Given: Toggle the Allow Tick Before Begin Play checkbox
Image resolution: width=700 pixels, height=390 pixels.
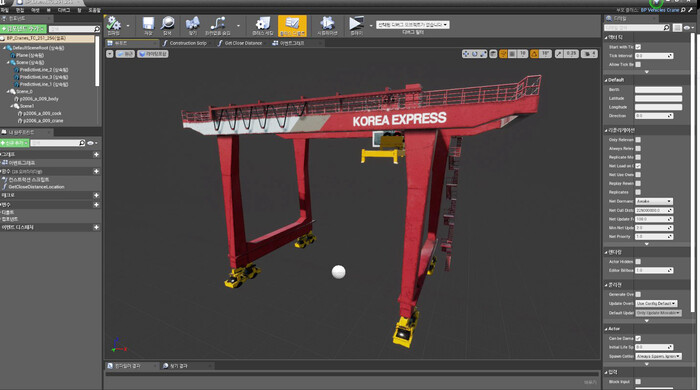Looking at the screenshot, I should point(638,65).
